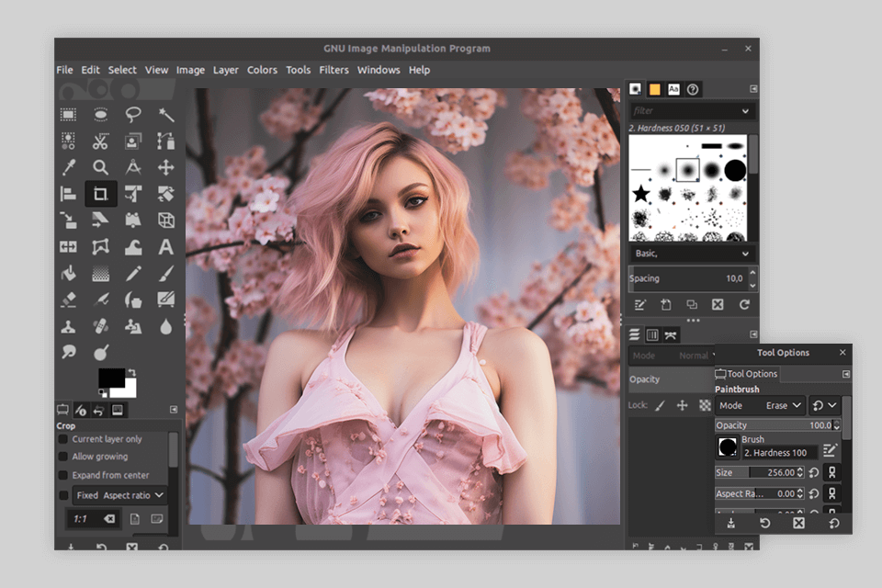Open Fixed Aspect ratio dropdown
The height and width of the screenshot is (588, 882).
pos(119,495)
